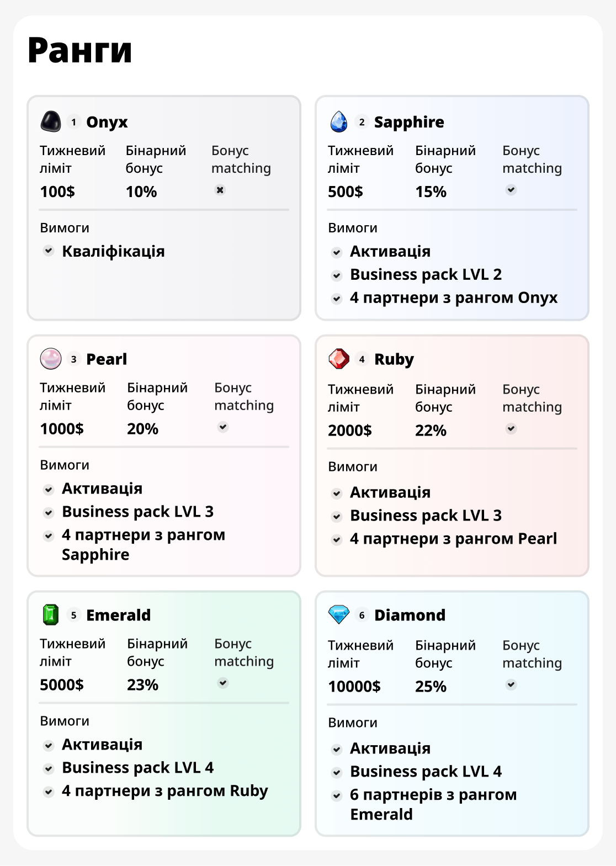Click the Onyx matching bonus cross icon
Screen dimensions: 616x866
[220, 190]
